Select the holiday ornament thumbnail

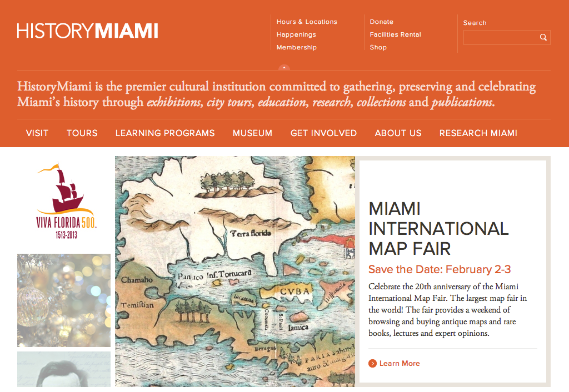coord(64,300)
